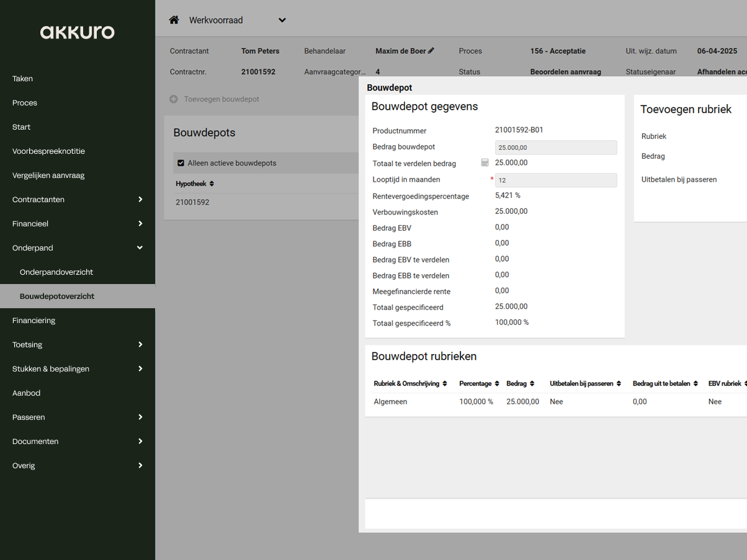Screen dimensions: 747x560
Task: Click the Bedrag bouwdepot input field
Action: [x=556, y=148]
